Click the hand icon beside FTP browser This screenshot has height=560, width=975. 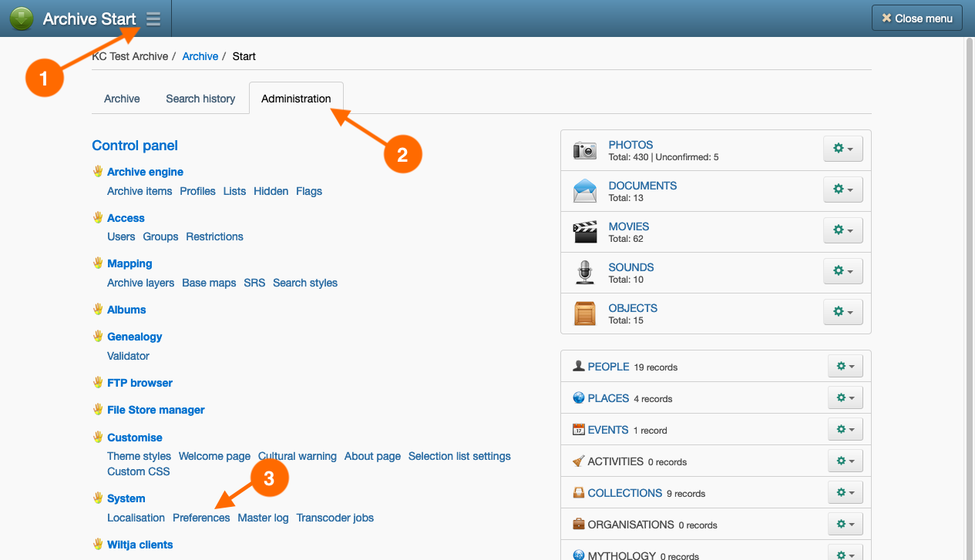pyautogui.click(x=98, y=382)
